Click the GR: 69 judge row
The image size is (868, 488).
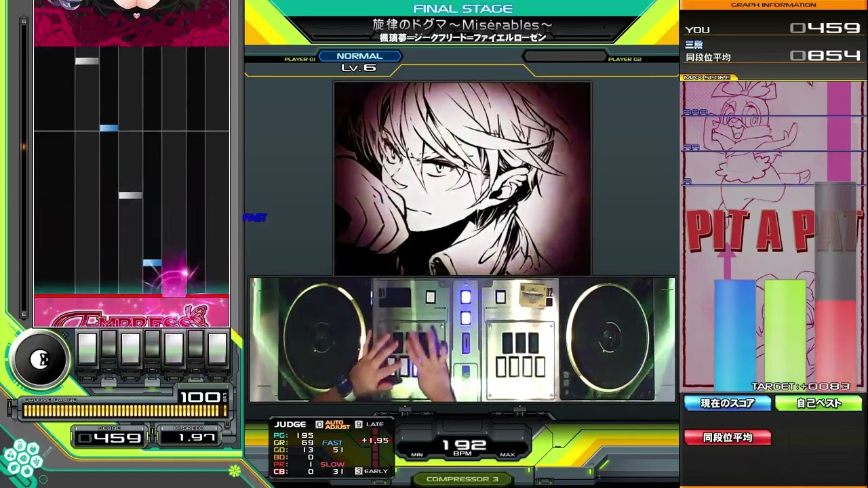[x=294, y=443]
